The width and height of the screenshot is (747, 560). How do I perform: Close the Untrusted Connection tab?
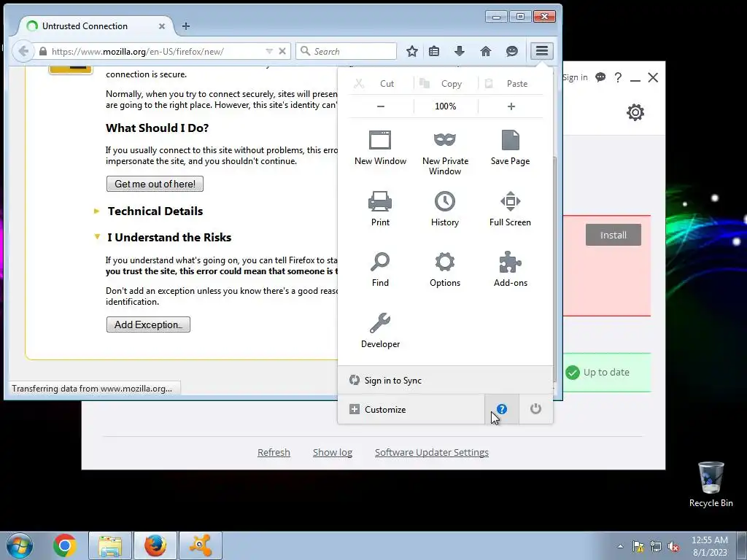[161, 26]
